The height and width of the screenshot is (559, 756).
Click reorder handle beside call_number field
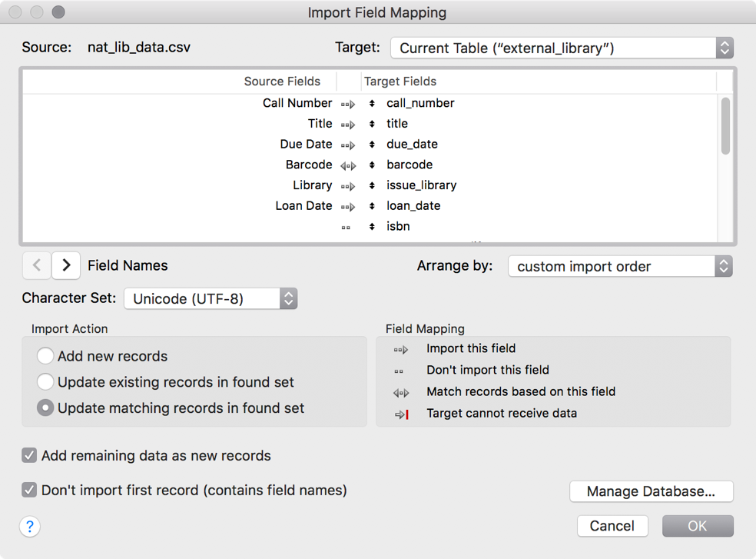coord(372,104)
